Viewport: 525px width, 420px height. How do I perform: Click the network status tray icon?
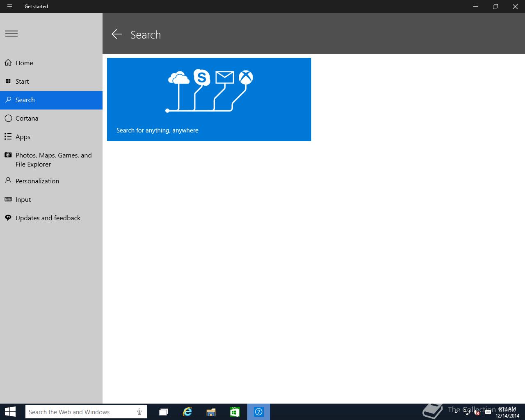(467, 412)
